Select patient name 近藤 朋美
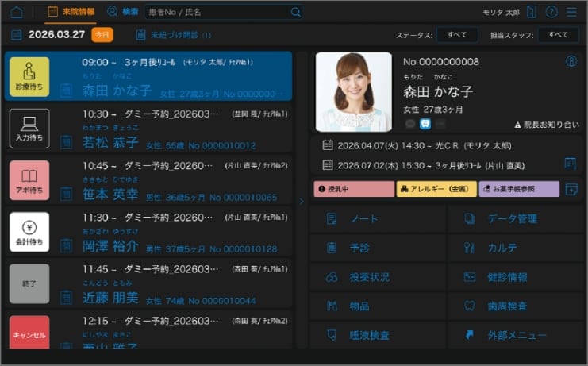The image size is (588, 366). pyautogui.click(x=110, y=298)
